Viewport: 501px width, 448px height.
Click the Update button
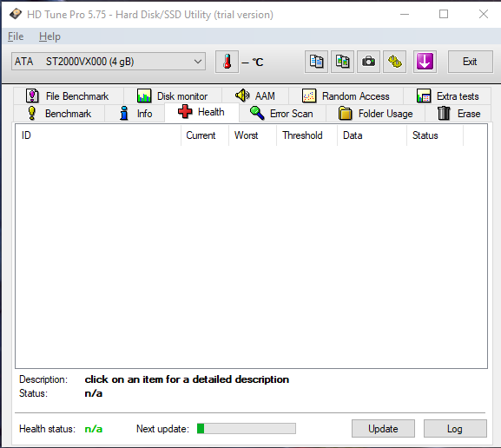(x=383, y=429)
